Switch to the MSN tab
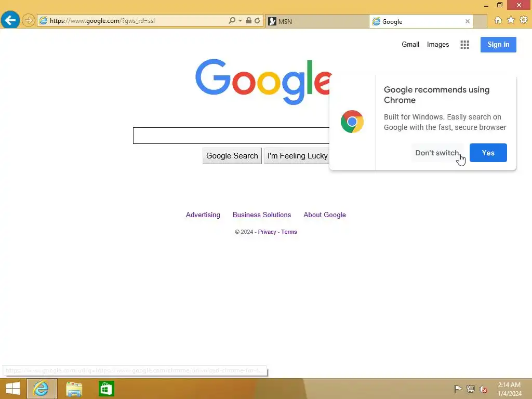 point(316,21)
